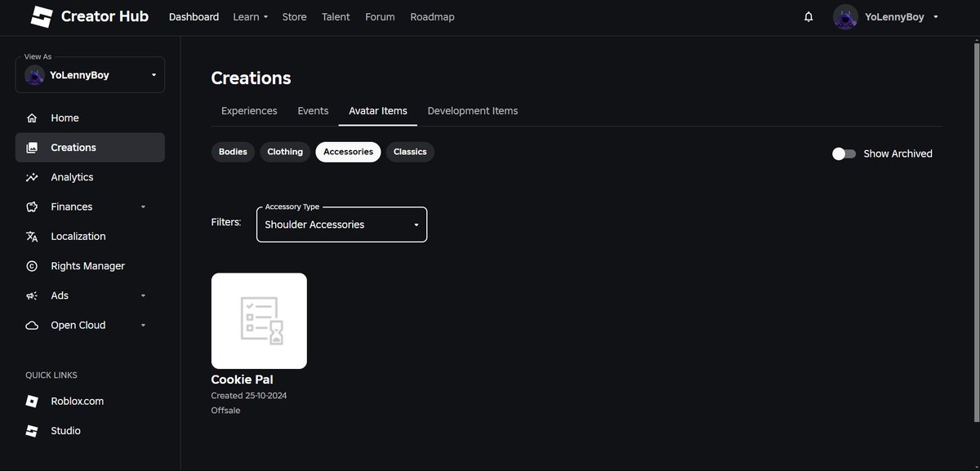The height and width of the screenshot is (471, 980).
Task: Expand the YoLennyBoy View As selector
Action: pyautogui.click(x=90, y=74)
